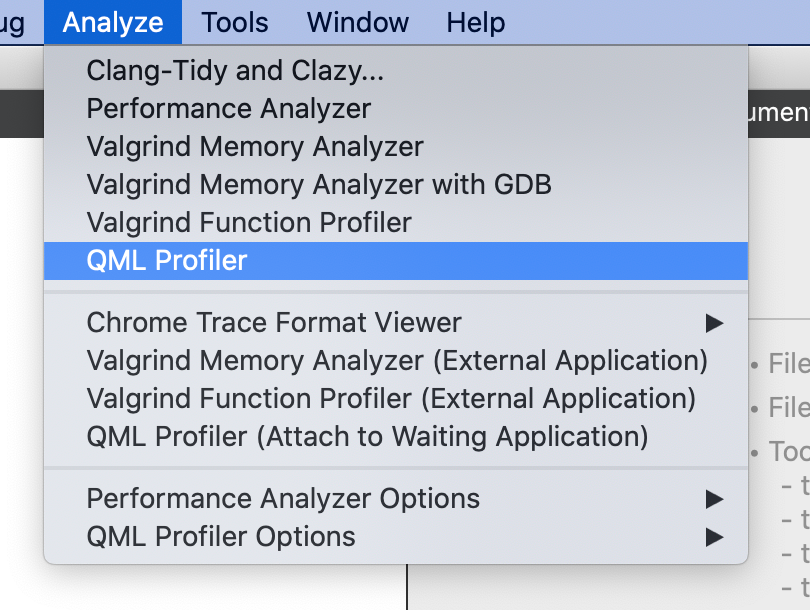The width and height of the screenshot is (810, 610).
Task: Select Performance Analyzer menu entry
Action: point(229,109)
